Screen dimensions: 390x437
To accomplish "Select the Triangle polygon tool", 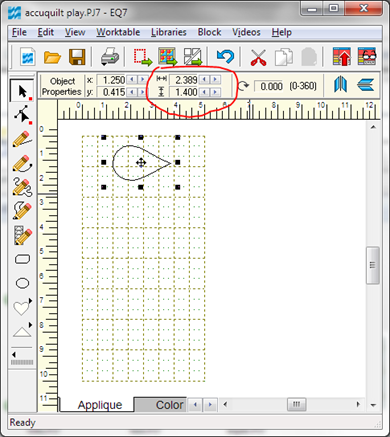I will tap(22, 331).
